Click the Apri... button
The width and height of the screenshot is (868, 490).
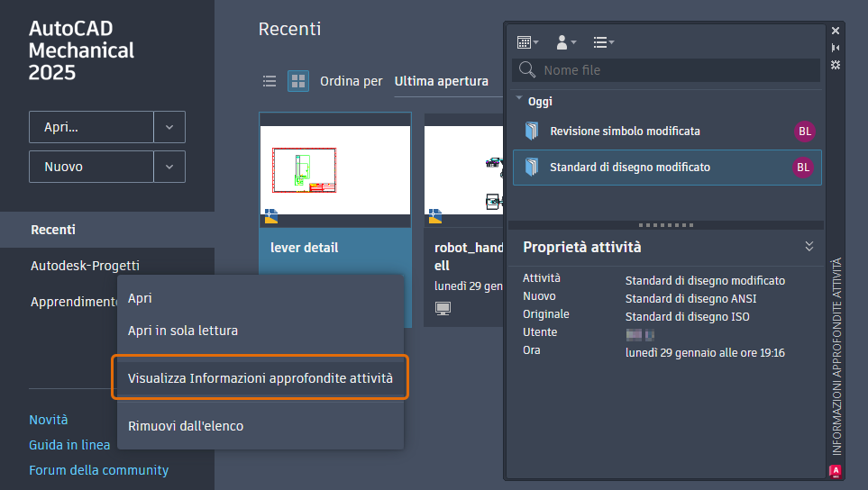point(91,127)
